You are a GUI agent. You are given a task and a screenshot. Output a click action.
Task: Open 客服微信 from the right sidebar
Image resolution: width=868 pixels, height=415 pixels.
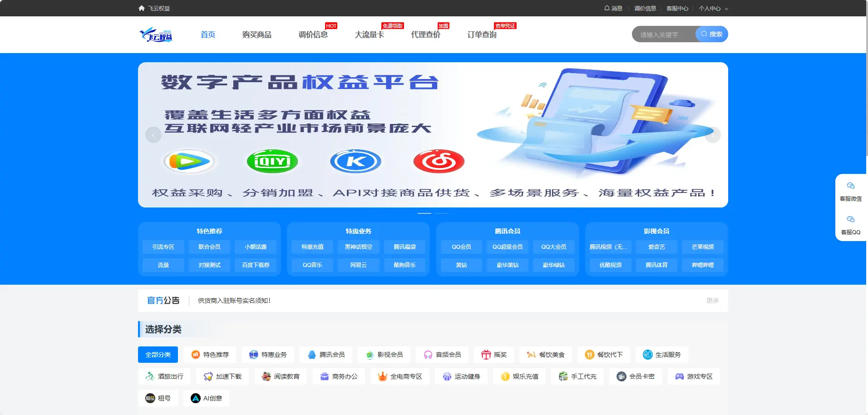[x=851, y=191]
